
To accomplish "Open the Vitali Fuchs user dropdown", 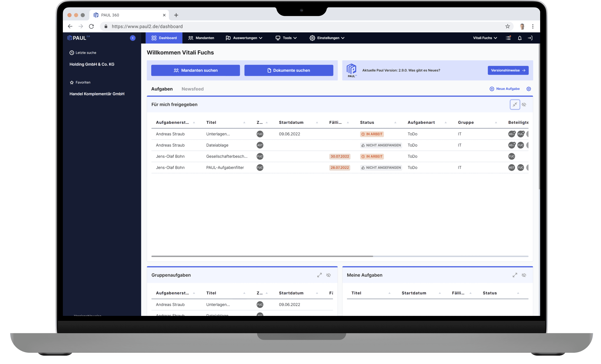I will 485,38.
